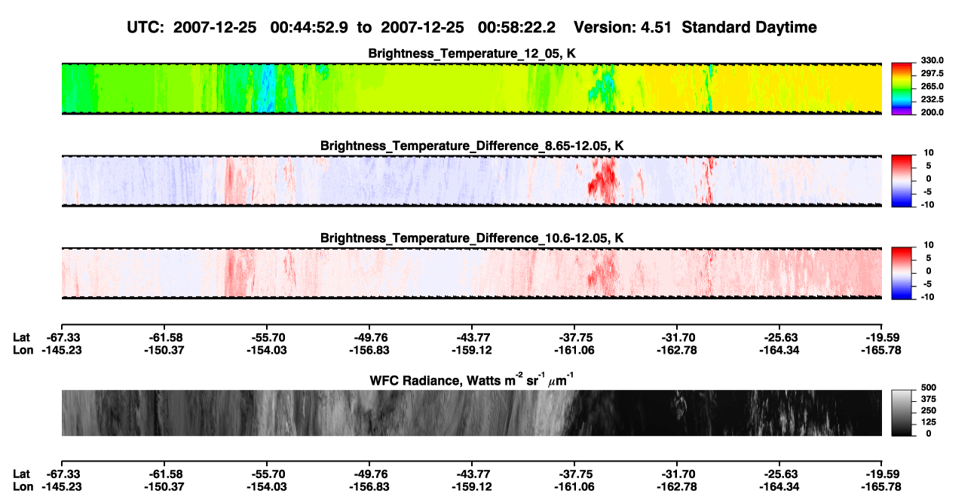Click longitude -164.34 on the bottom axis
The height and width of the screenshot is (503, 980).
tap(779, 486)
